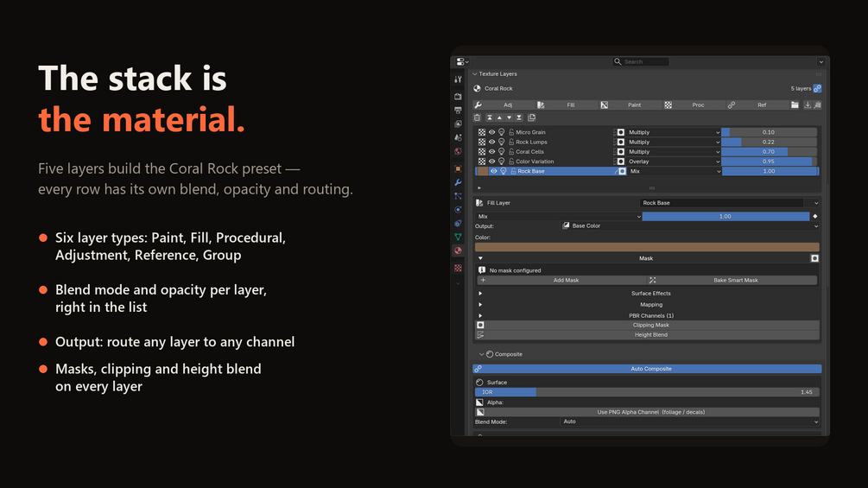Move selected layer down one step

pos(510,117)
